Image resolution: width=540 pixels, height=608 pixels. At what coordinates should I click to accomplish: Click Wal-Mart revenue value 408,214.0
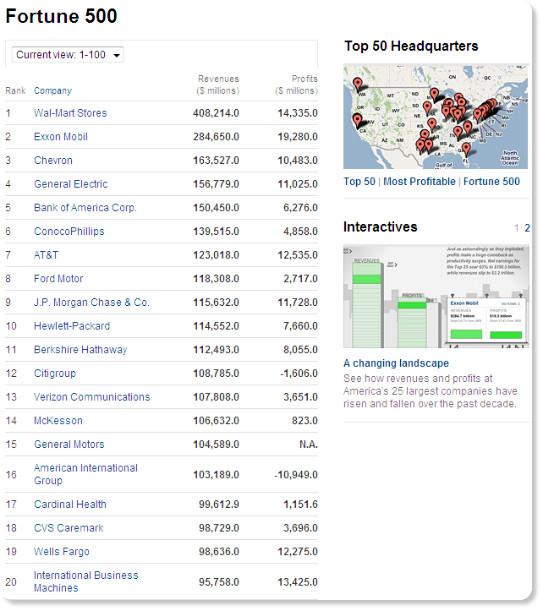pos(216,113)
